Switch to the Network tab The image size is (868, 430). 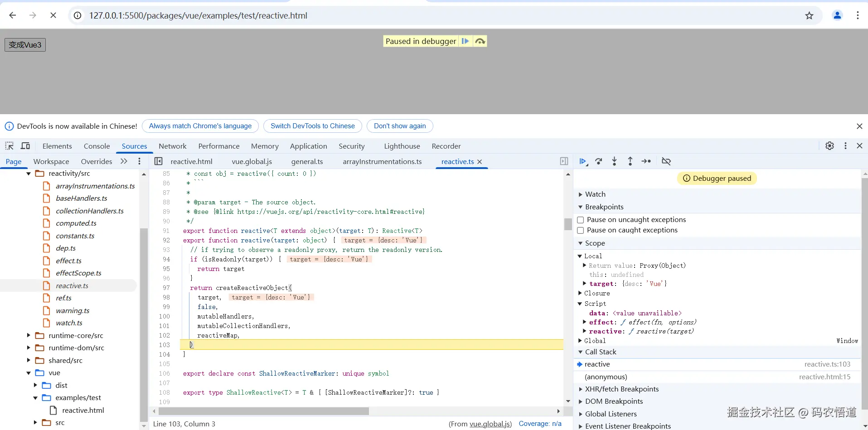172,146
